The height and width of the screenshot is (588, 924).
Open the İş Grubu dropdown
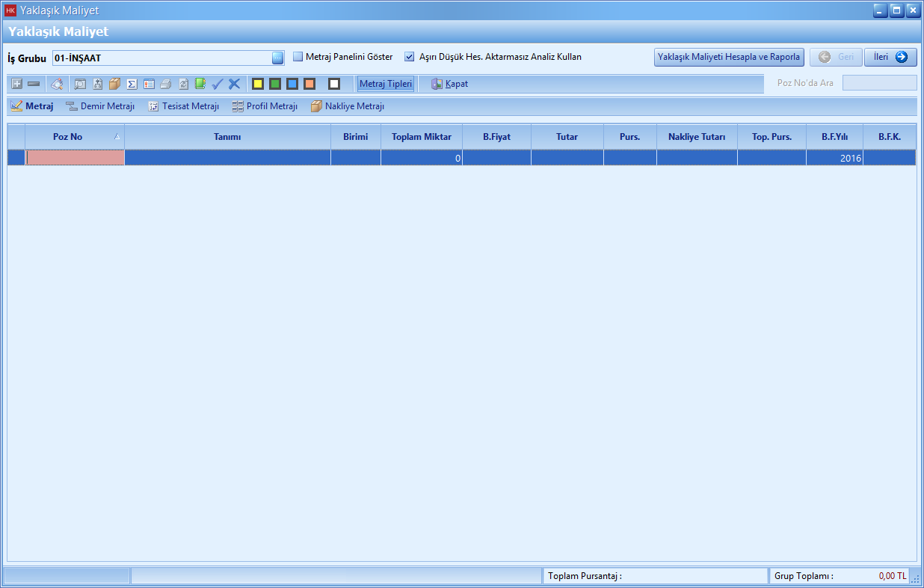tap(277, 58)
